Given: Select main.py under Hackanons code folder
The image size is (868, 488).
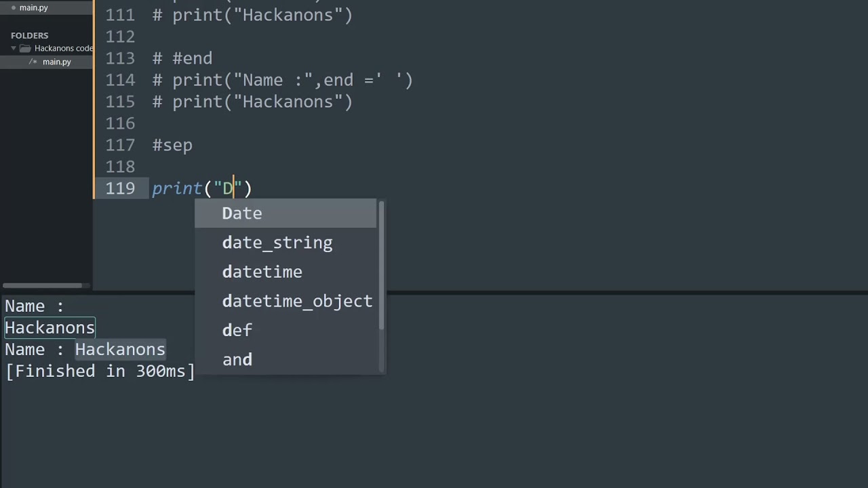Looking at the screenshot, I should tap(56, 62).
